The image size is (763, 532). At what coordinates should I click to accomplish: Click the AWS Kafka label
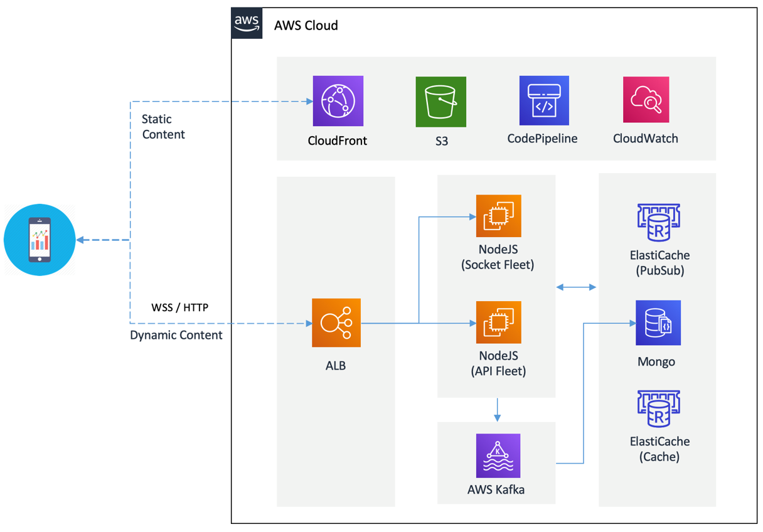[496, 489]
